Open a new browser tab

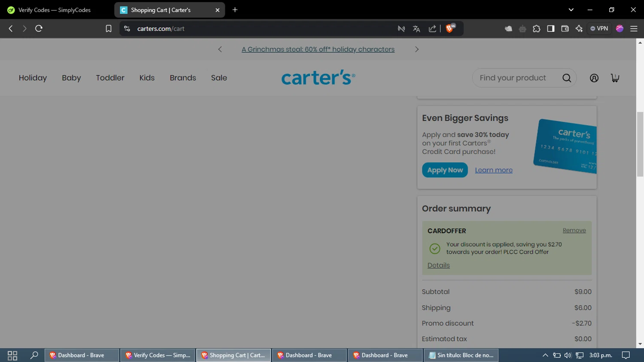(x=235, y=10)
